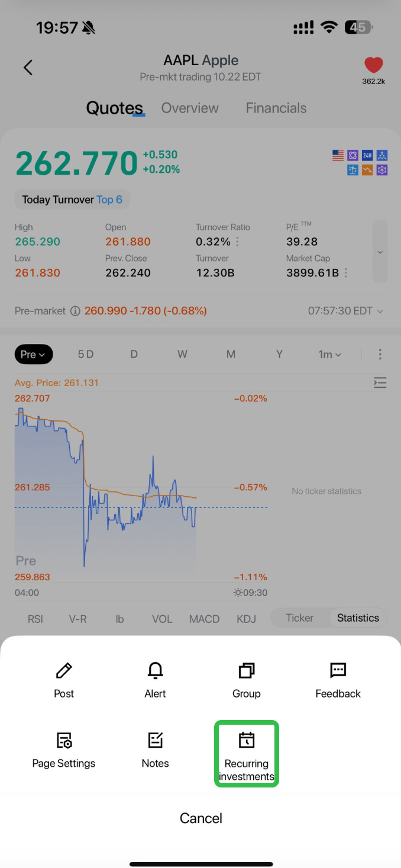Open the Alert bell option
This screenshot has height=868, width=401.
[x=155, y=671]
